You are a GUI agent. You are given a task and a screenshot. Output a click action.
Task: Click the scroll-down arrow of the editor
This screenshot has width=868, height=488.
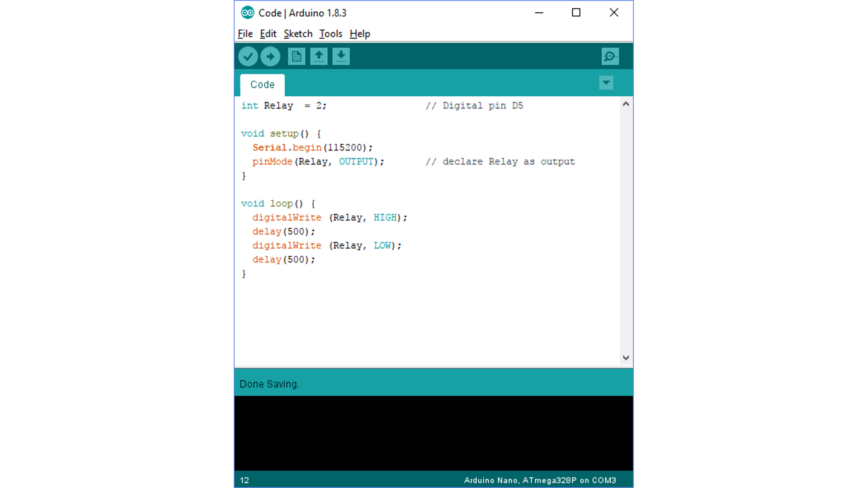626,357
